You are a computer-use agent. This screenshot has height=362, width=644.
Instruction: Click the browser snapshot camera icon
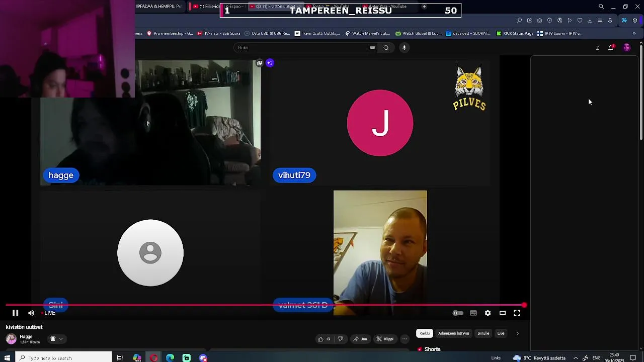[539, 21]
